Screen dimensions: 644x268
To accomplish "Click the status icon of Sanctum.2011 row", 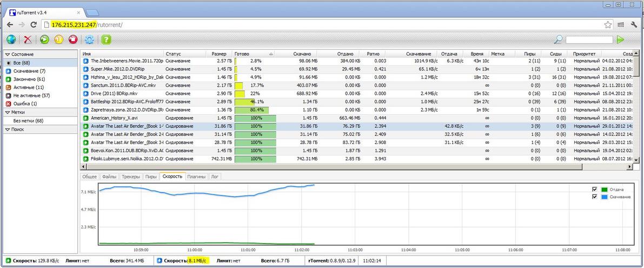I will [x=87, y=86].
